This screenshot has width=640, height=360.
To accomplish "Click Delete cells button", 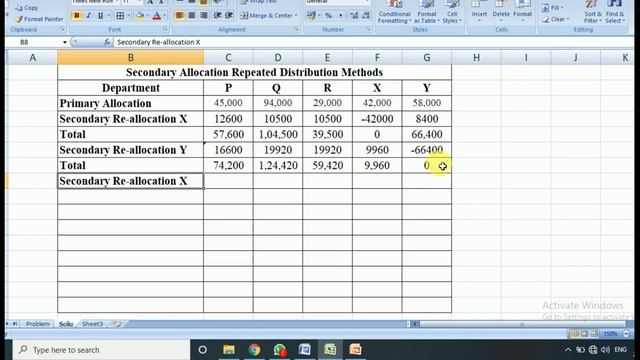I will point(501,12).
